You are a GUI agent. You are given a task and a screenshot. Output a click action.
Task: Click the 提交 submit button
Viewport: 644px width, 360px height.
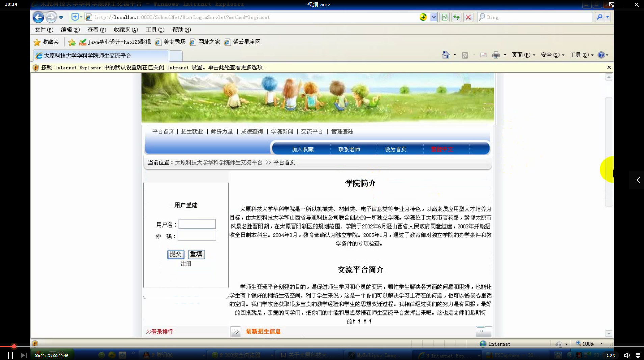coord(176,254)
